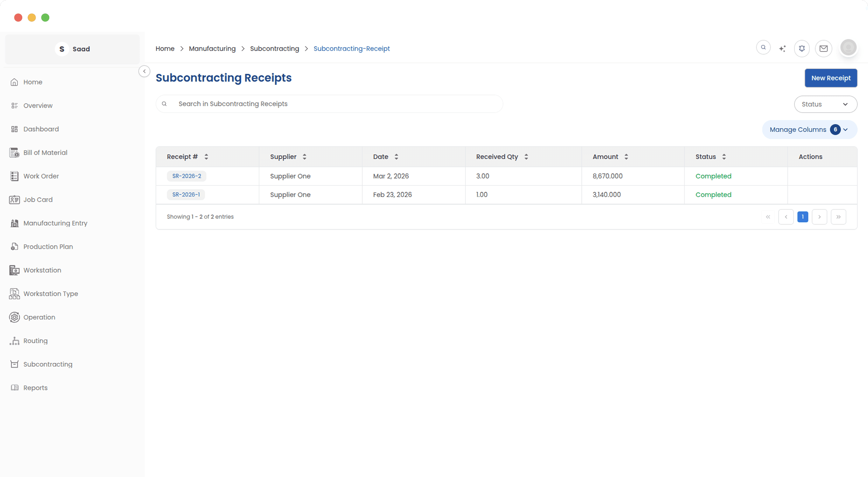Click Subcontracting in the breadcrumb
Image resolution: width=868 pixels, height=477 pixels.
click(x=274, y=49)
